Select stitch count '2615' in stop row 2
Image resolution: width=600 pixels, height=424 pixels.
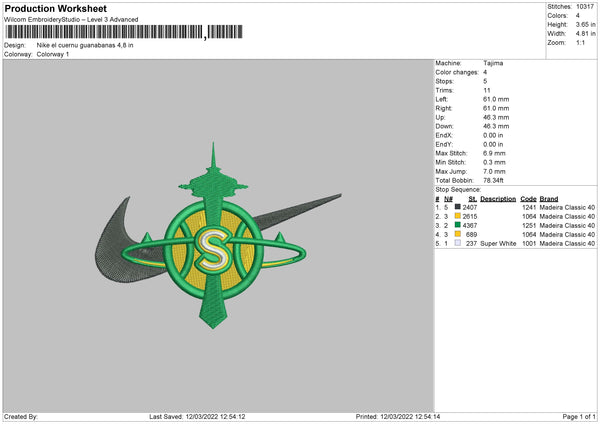point(470,217)
